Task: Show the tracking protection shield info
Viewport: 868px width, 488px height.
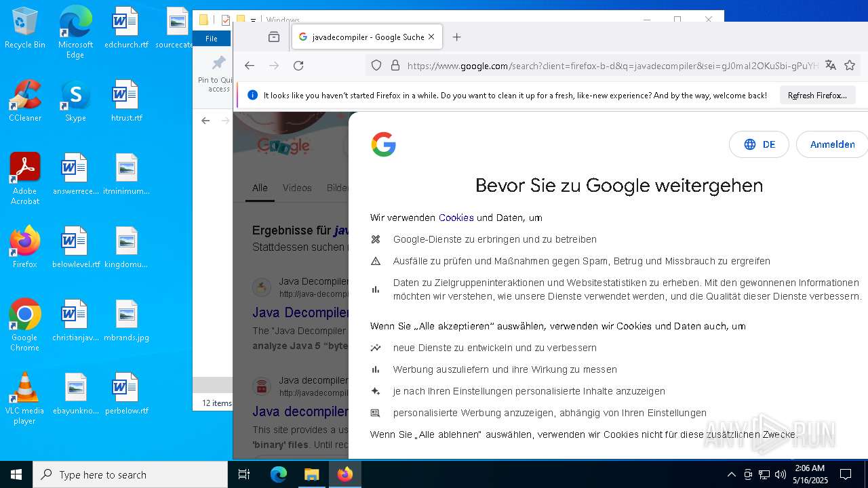Action: [376, 66]
